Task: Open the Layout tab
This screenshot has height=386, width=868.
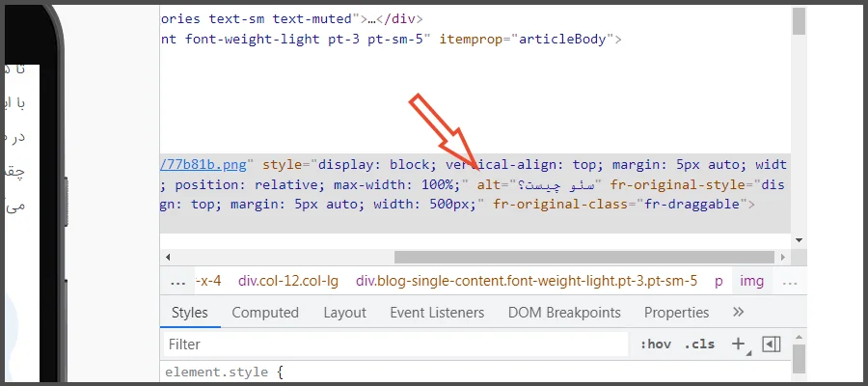Action: click(344, 313)
